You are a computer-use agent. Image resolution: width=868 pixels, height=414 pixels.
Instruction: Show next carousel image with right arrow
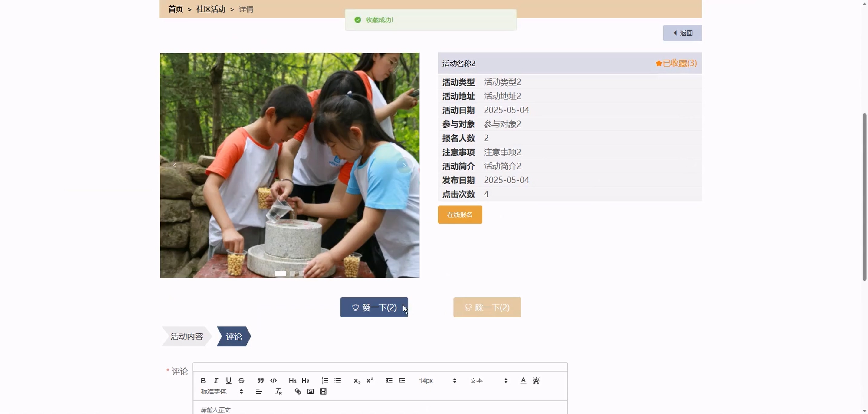tap(404, 165)
